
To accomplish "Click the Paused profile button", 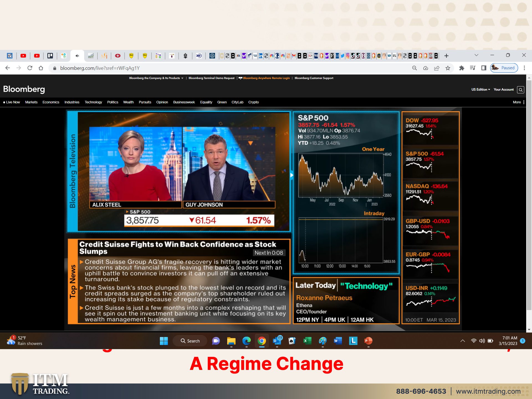I will pyautogui.click(x=504, y=68).
